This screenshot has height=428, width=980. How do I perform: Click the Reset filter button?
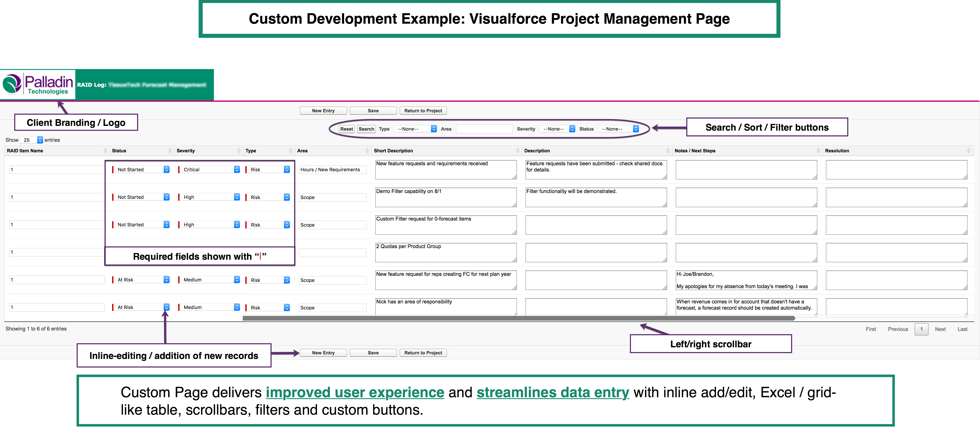[x=346, y=129]
